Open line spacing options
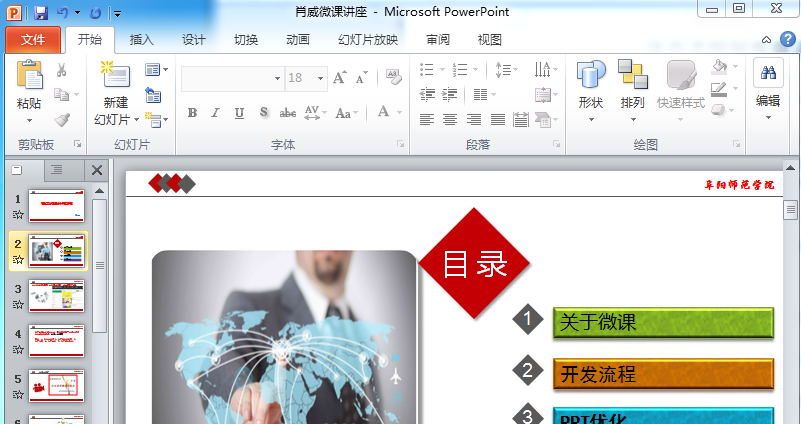 (507, 69)
